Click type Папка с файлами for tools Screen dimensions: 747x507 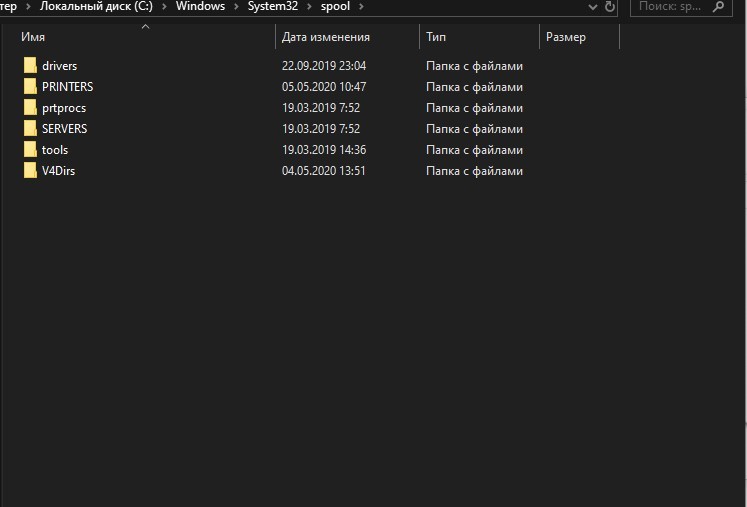(474, 150)
